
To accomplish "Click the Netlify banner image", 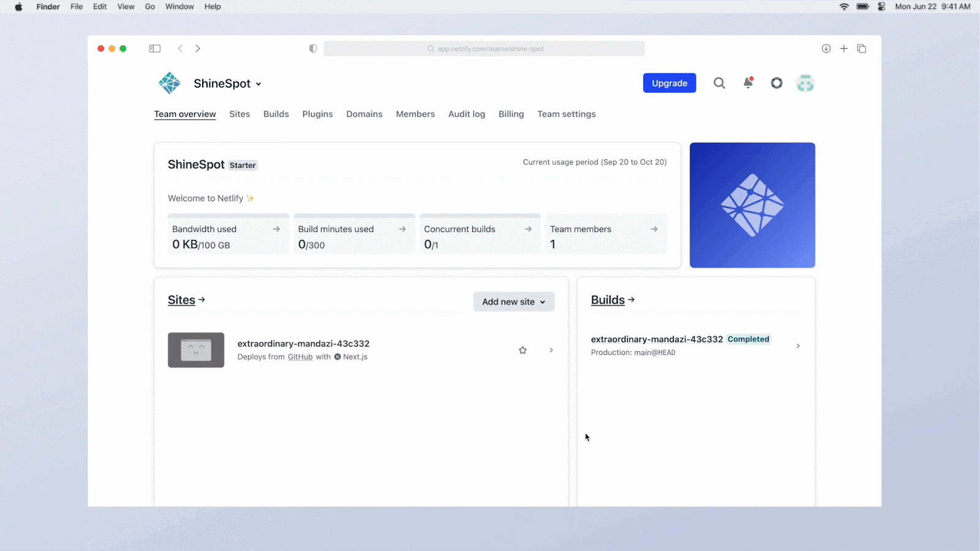I will coord(752,205).
